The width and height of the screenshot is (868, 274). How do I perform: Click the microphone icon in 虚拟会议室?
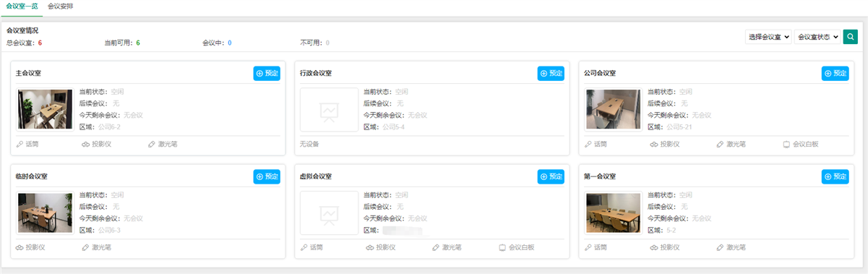(x=304, y=248)
